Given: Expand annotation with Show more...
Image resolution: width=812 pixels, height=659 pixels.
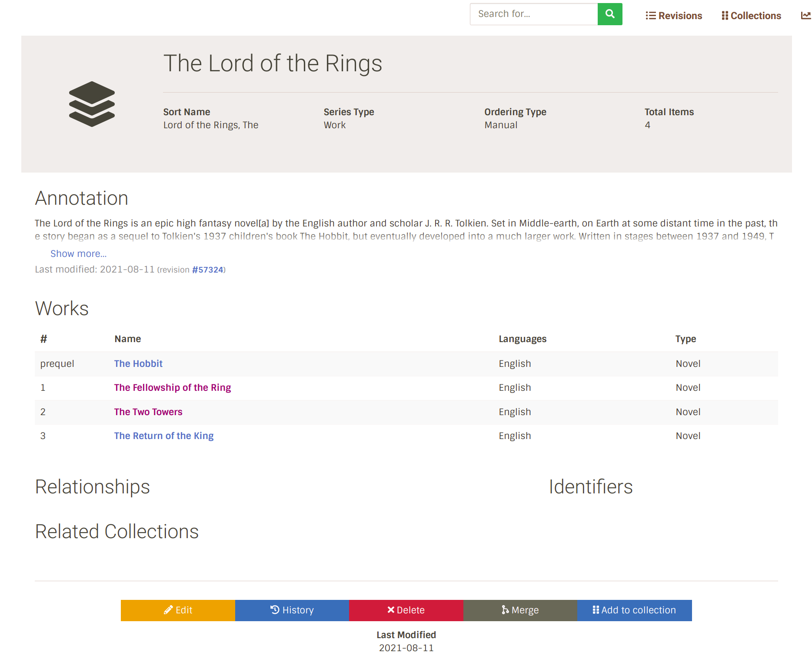Looking at the screenshot, I should tap(78, 253).
